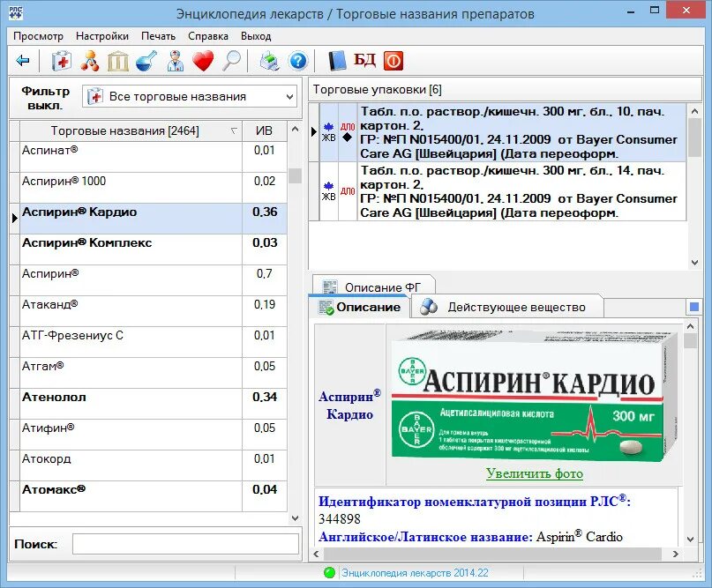712x588 pixels.
Task: Click the printer icon in toolbar
Action: 270,60
